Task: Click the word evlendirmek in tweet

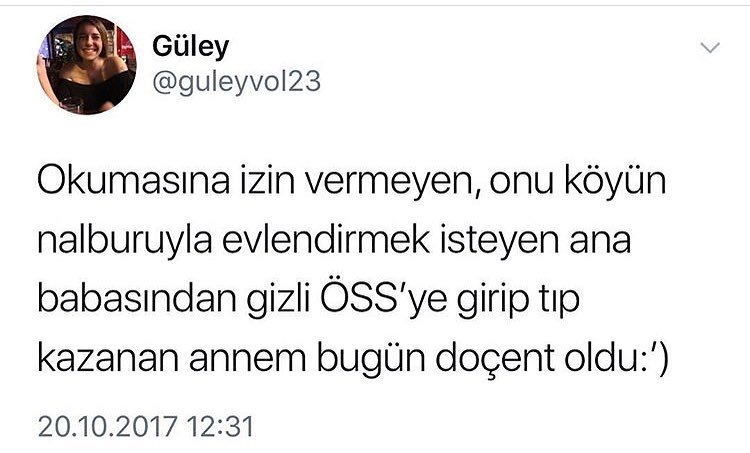Action: coord(326,240)
